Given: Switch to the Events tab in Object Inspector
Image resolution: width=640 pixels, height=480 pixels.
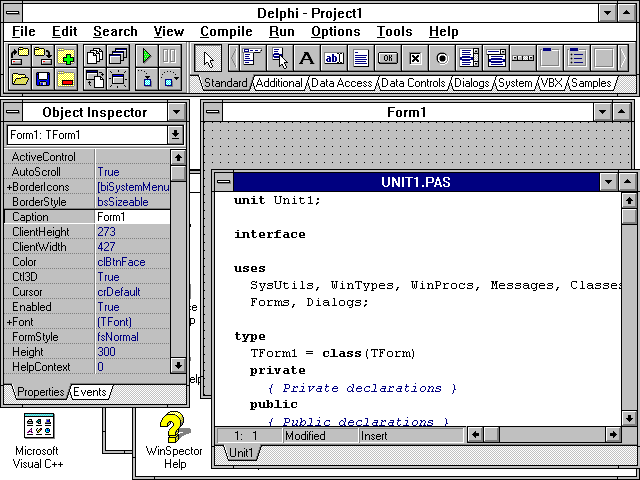Looking at the screenshot, I should [90, 392].
